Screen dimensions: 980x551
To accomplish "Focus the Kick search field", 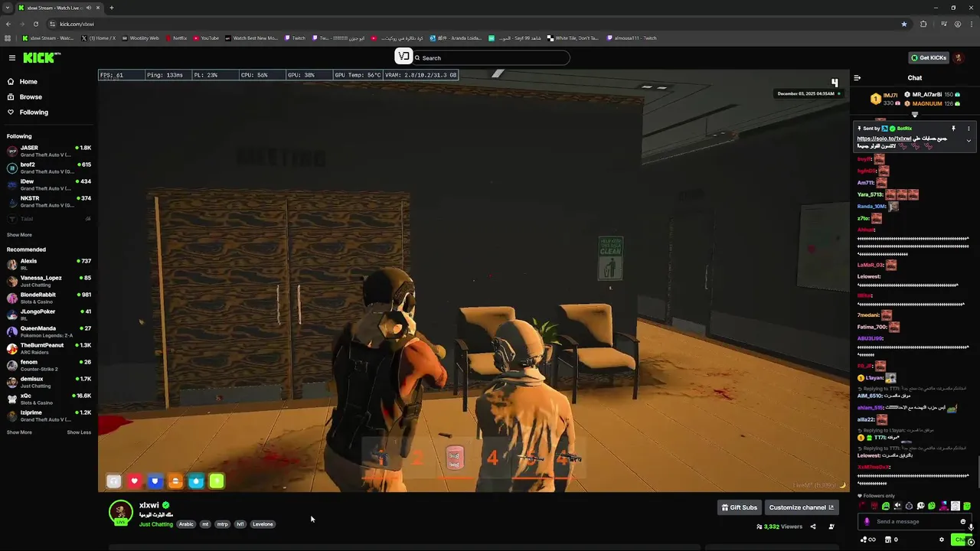I will click(490, 57).
